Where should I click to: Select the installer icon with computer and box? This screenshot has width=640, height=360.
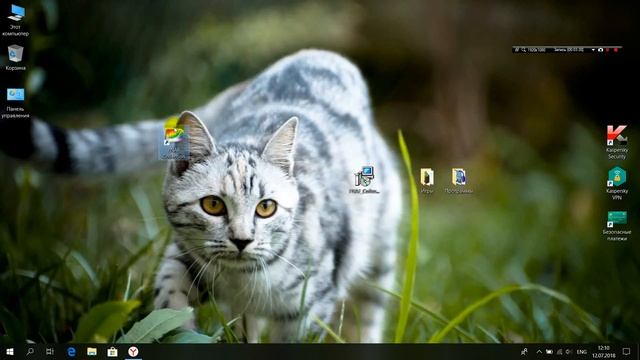pyautogui.click(x=364, y=180)
